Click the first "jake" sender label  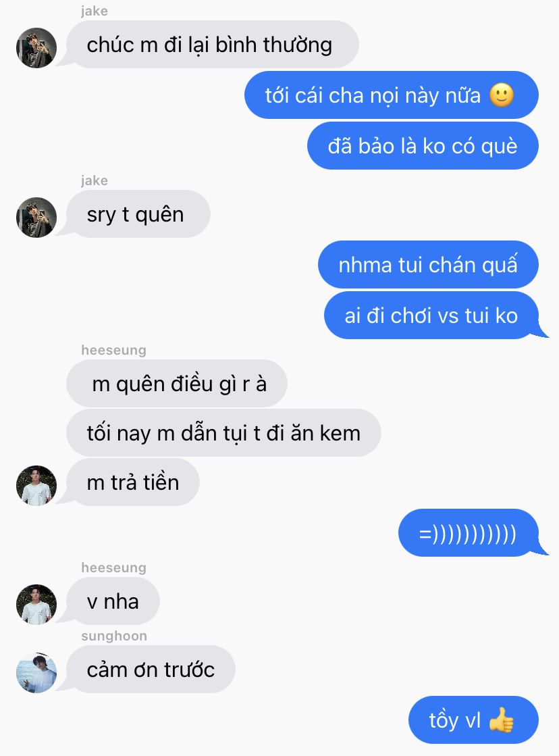tap(95, 11)
